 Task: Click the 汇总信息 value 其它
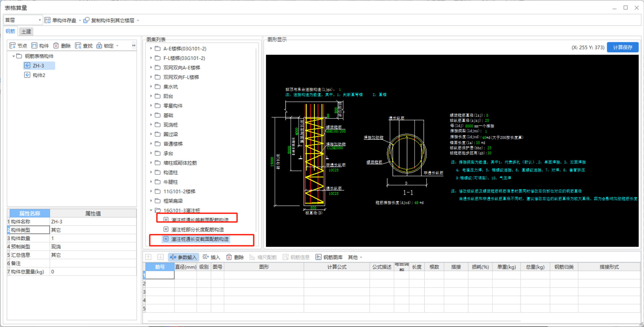93,255
